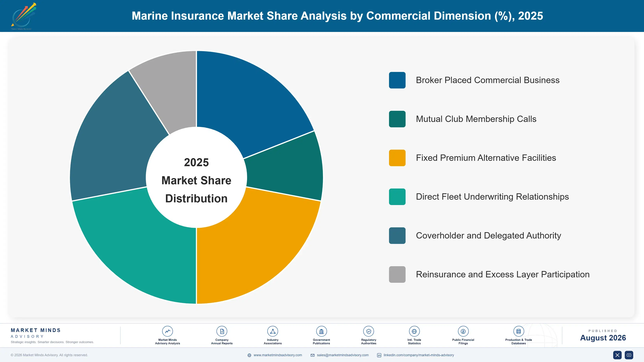The image size is (644, 362).
Task: Click the 'Mutual Club Membership Calls' legend label
Action: pos(476,119)
